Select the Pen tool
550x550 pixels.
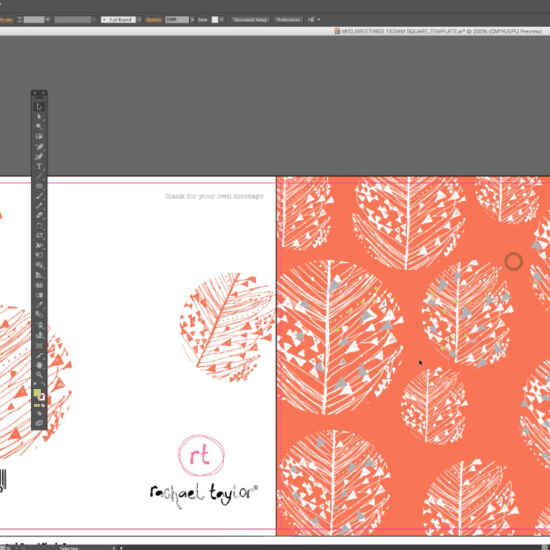pos(39,147)
